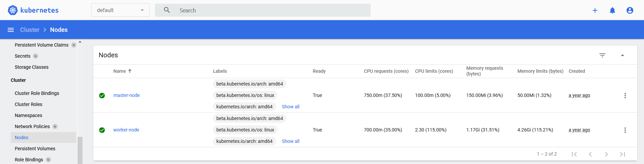Select Namespaces in the sidebar

point(29,115)
